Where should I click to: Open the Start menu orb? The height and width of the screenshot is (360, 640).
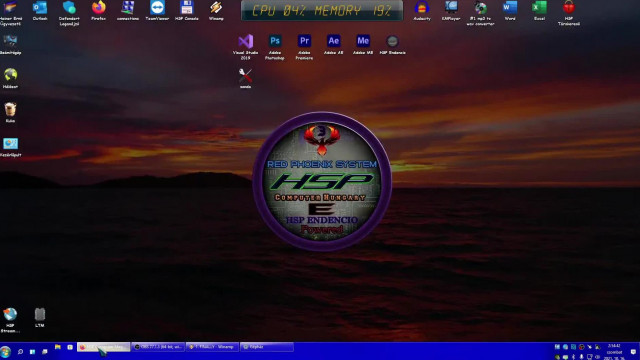pos(6,351)
